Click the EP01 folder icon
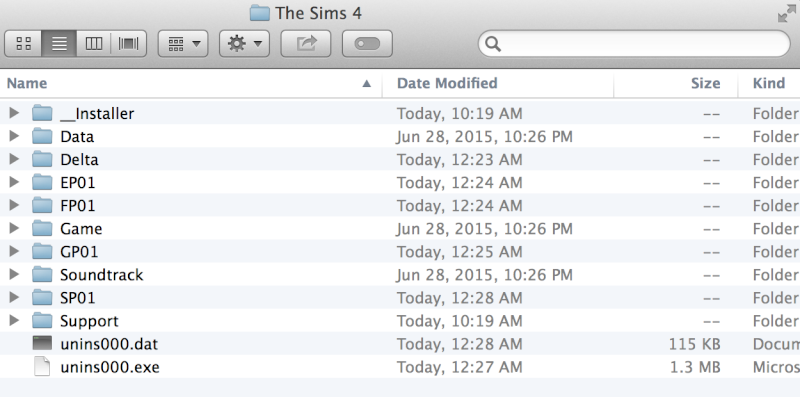 tap(42, 182)
